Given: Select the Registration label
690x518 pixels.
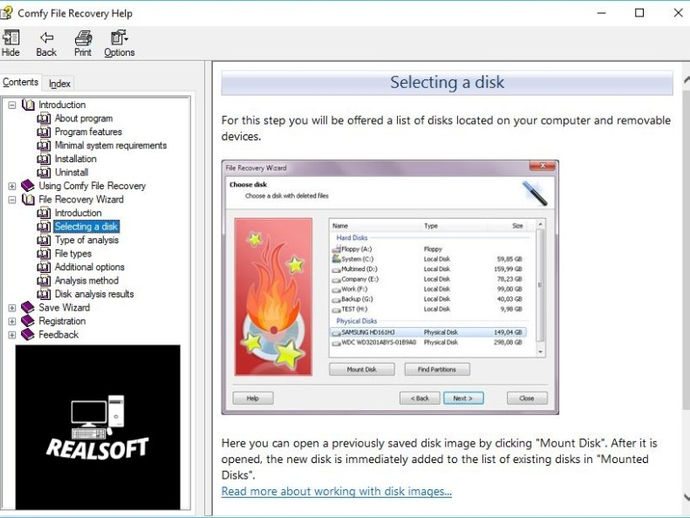Looking at the screenshot, I should (x=62, y=321).
